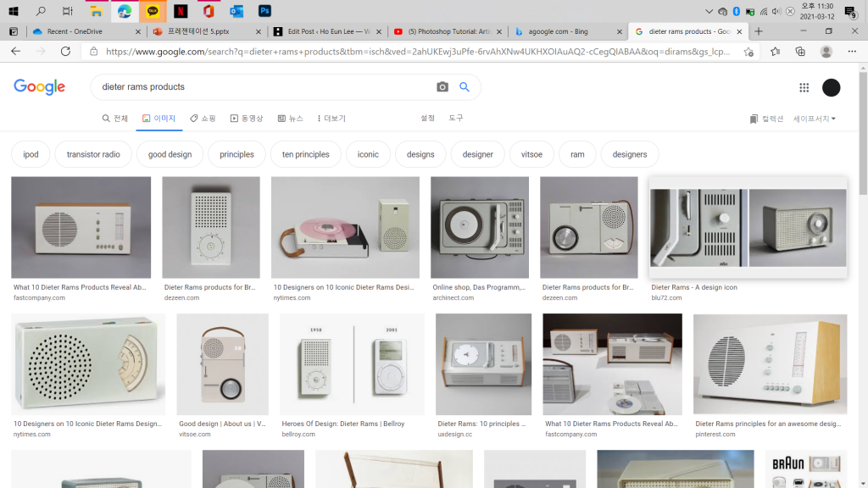Screen dimensions: 868x488
Task: Open the Google account avatar
Action: 831,87
